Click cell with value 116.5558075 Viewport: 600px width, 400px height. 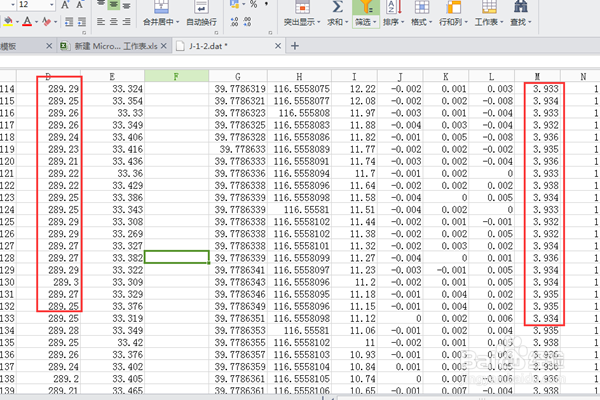pos(299,89)
